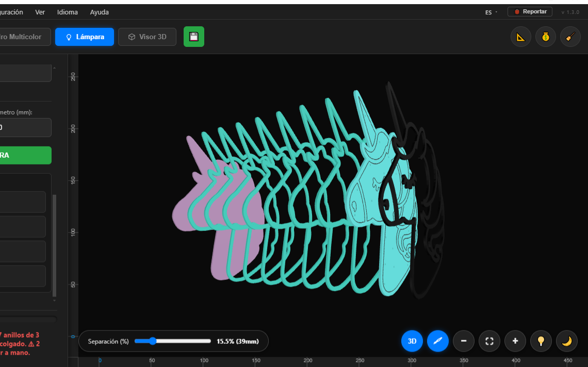Open the Ver menu

(x=40, y=12)
